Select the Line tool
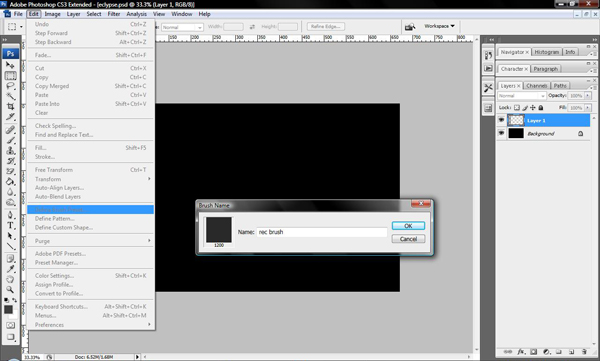Screen dimensions: 600x361 [10, 246]
